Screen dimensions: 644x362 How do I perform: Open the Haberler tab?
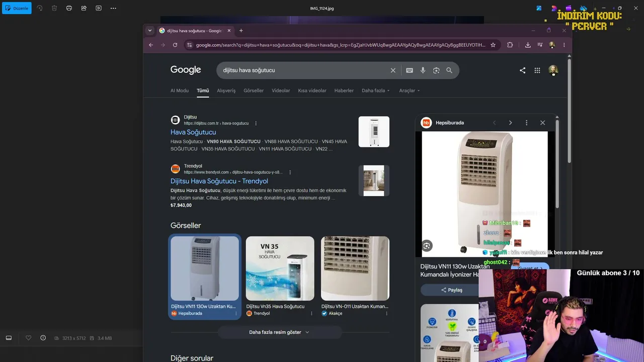pyautogui.click(x=344, y=90)
